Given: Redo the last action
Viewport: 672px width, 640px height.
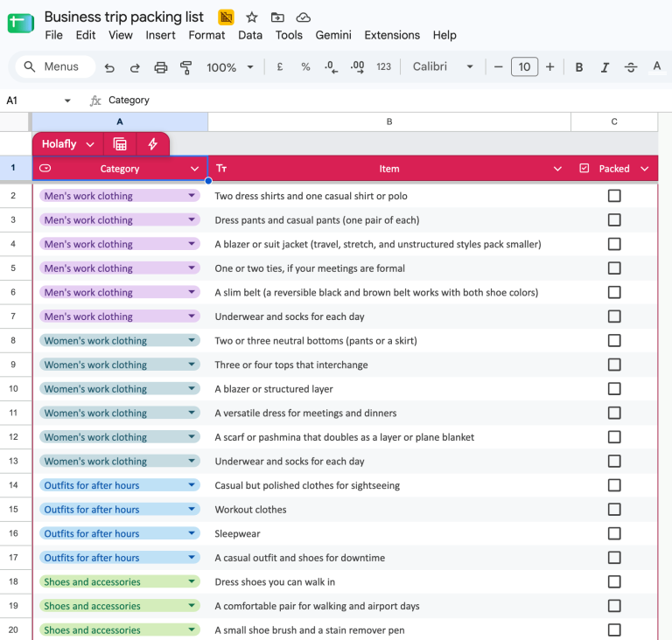Looking at the screenshot, I should pyautogui.click(x=135, y=67).
